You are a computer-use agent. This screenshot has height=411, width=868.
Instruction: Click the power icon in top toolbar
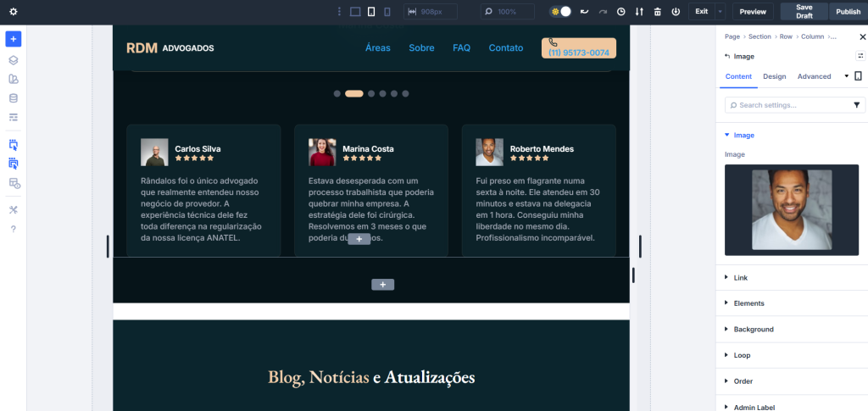click(x=676, y=12)
